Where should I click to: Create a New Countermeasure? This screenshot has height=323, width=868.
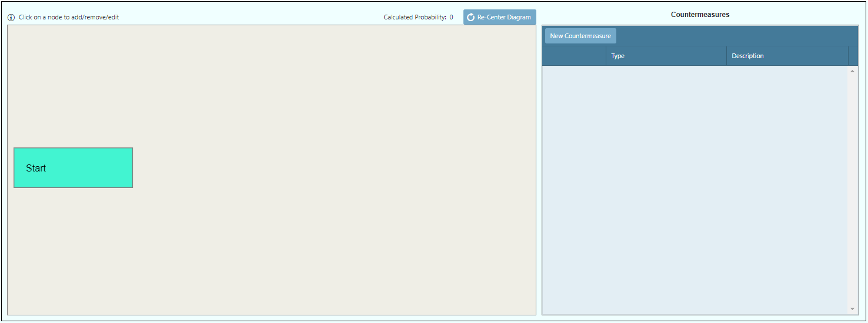(580, 36)
